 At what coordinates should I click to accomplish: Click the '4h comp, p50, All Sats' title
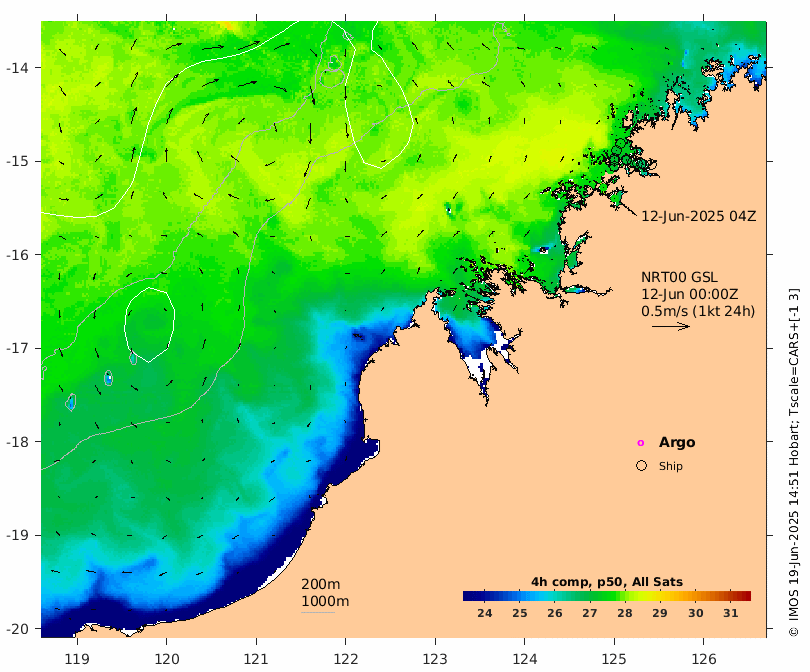(x=606, y=582)
